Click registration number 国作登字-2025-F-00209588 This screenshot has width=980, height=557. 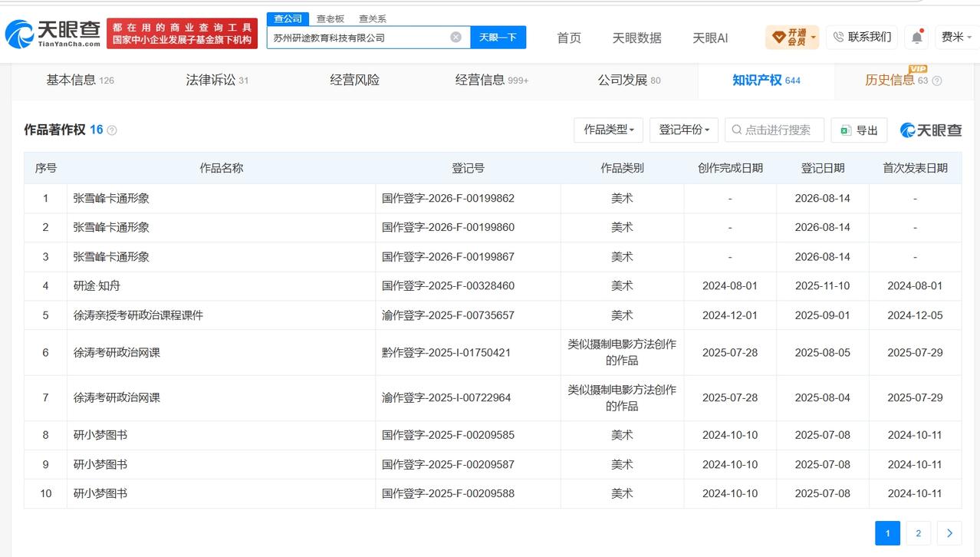click(x=448, y=493)
